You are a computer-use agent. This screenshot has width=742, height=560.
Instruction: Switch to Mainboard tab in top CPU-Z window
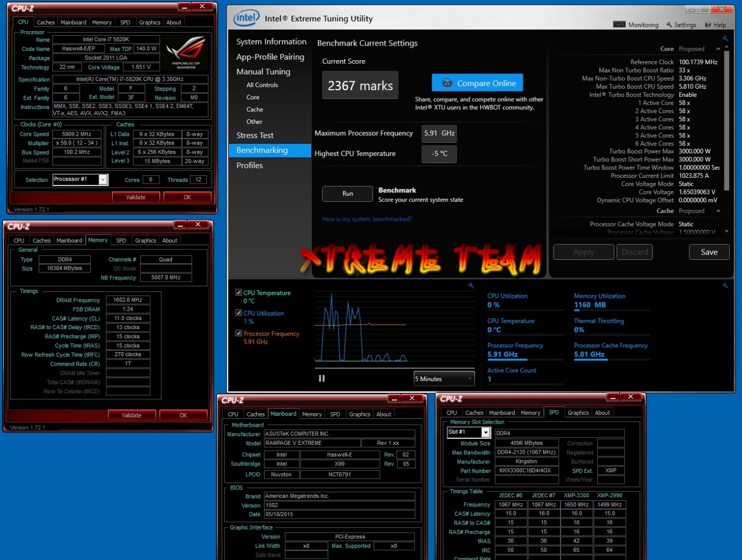[x=74, y=22]
